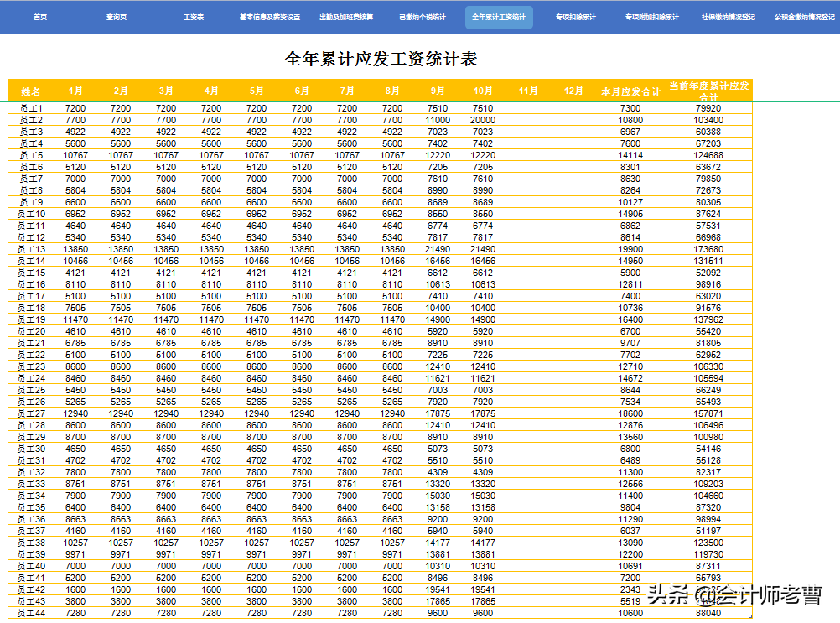
Task: Go to the 查询页 page
Action: pyautogui.click(x=115, y=17)
